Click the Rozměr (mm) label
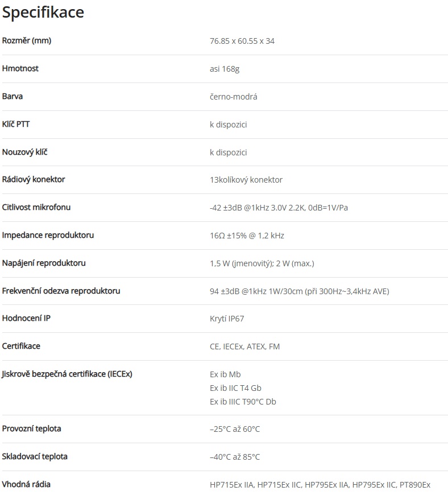Viewport: 448px width, 495px height. [x=27, y=40]
